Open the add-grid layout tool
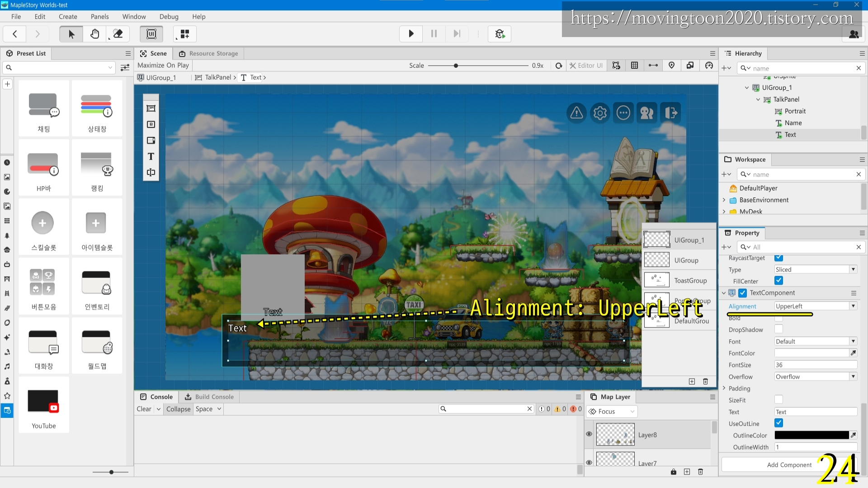Viewport: 868px width, 488px height. coord(184,34)
